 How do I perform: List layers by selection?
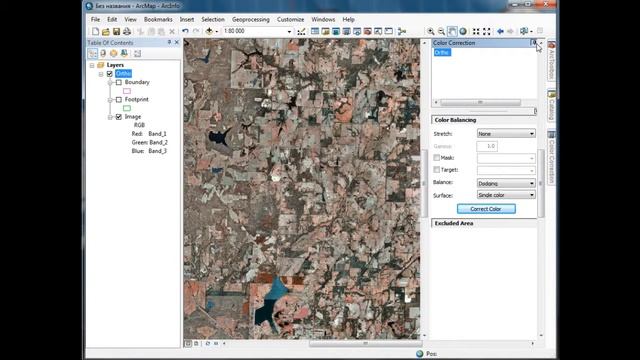[x=124, y=53]
